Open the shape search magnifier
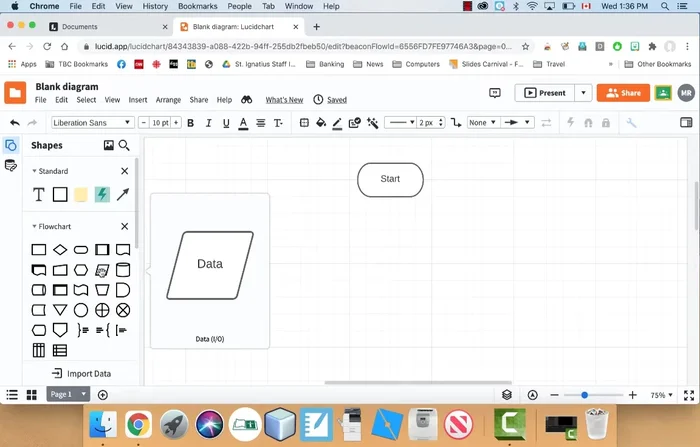Screen dimensions: 700x447 tap(124, 145)
